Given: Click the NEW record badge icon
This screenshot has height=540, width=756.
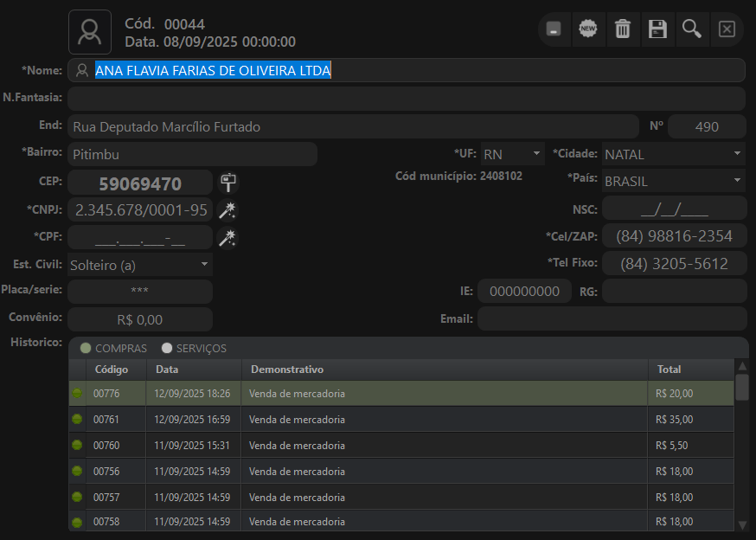Looking at the screenshot, I should tap(588, 29).
